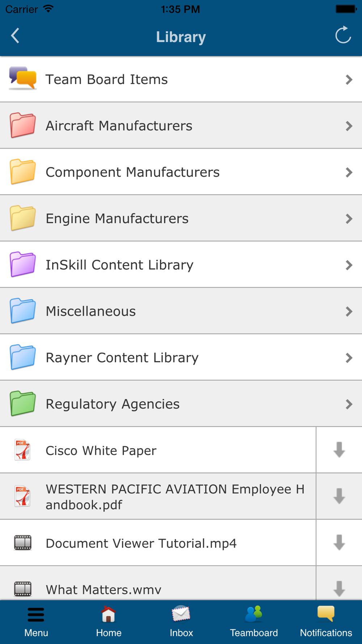Tap the purple InSkill Content Library folder icon
Viewport: 362px width, 644px height.
tap(23, 264)
